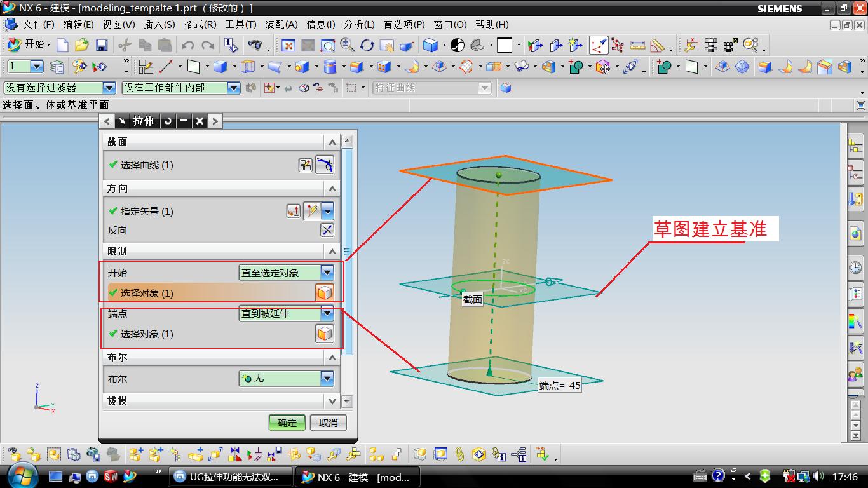Click the binoculars find icon
868x488 pixels.
pyautogui.click(x=255, y=45)
